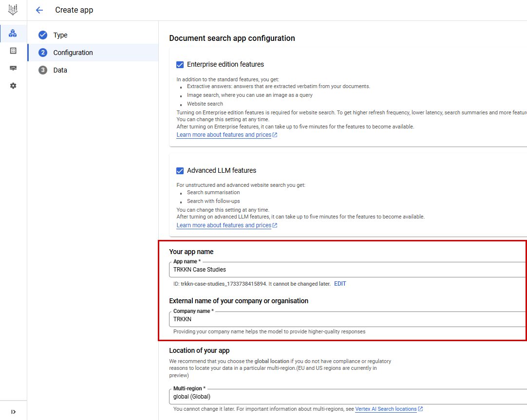Viewport: 527px width, 420px height.
Task: Select the Apps icon in sidebar
Action: click(13, 33)
